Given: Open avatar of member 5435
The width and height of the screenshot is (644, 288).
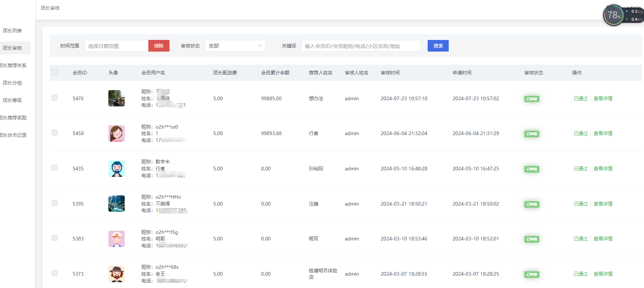Looking at the screenshot, I should [x=116, y=169].
